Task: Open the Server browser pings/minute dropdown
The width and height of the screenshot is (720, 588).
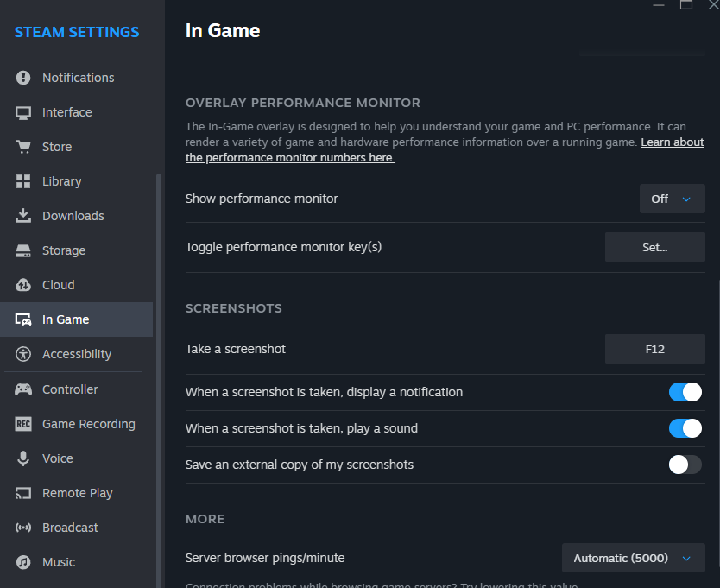Action: click(633, 558)
